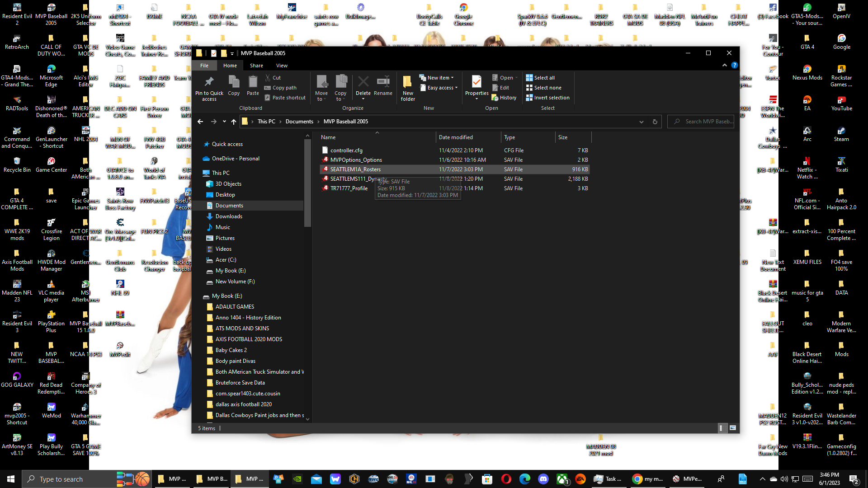
Task: Click the Edit ribbon command
Action: pos(501,88)
